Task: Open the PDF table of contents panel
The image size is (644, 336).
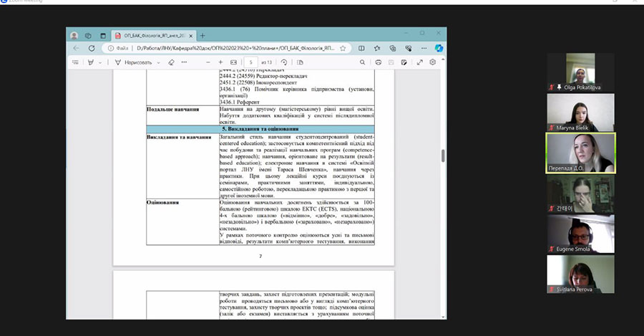Action: point(76,62)
